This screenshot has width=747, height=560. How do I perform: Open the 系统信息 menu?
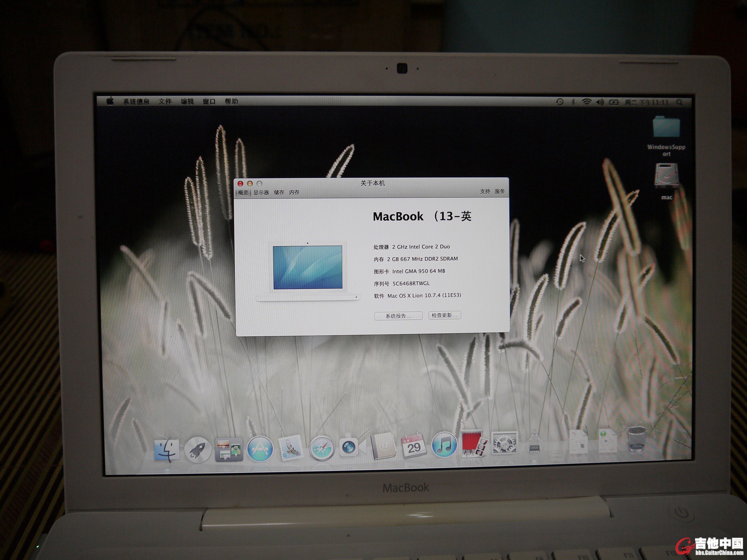point(136,101)
